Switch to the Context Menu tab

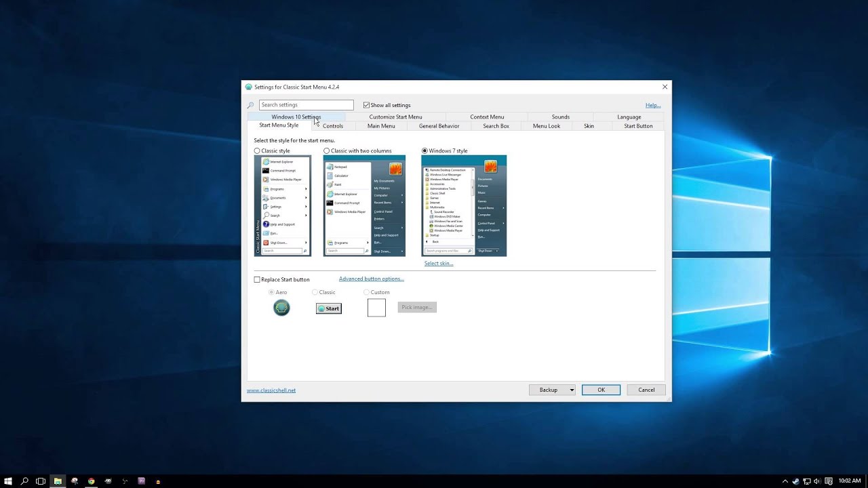tap(487, 117)
